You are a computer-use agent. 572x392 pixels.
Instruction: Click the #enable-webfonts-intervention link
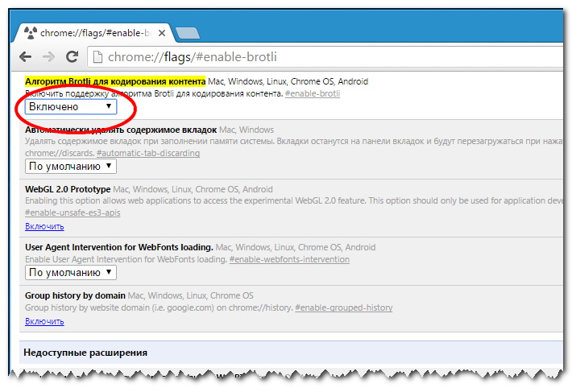pyautogui.click(x=289, y=259)
